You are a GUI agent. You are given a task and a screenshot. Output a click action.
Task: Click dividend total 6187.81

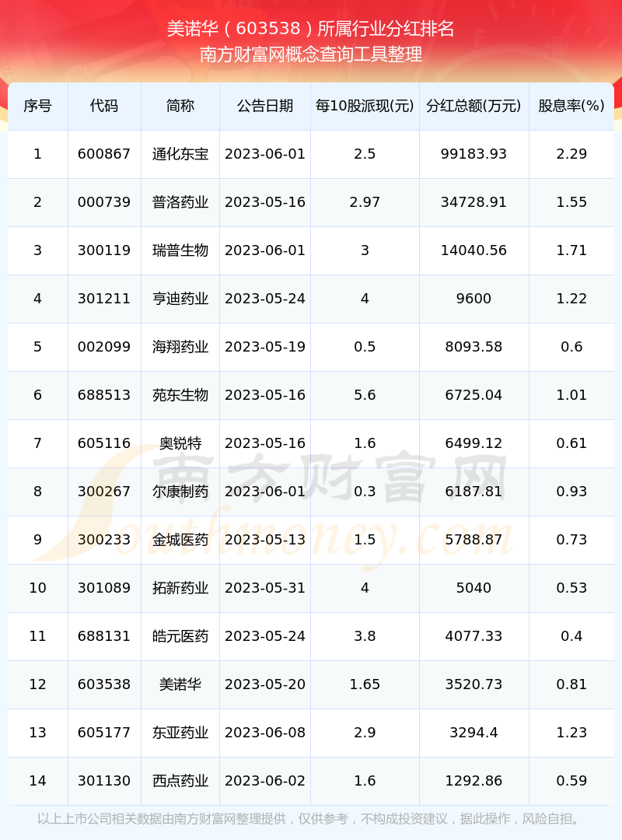[x=473, y=492]
